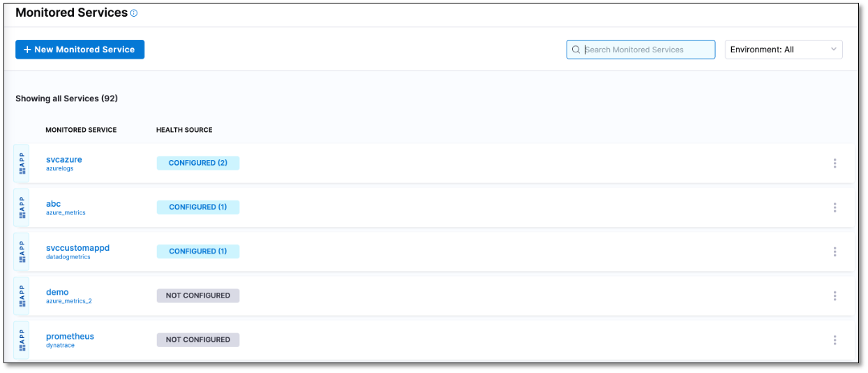
Task: Click the search magnifier icon
Action: pos(576,50)
